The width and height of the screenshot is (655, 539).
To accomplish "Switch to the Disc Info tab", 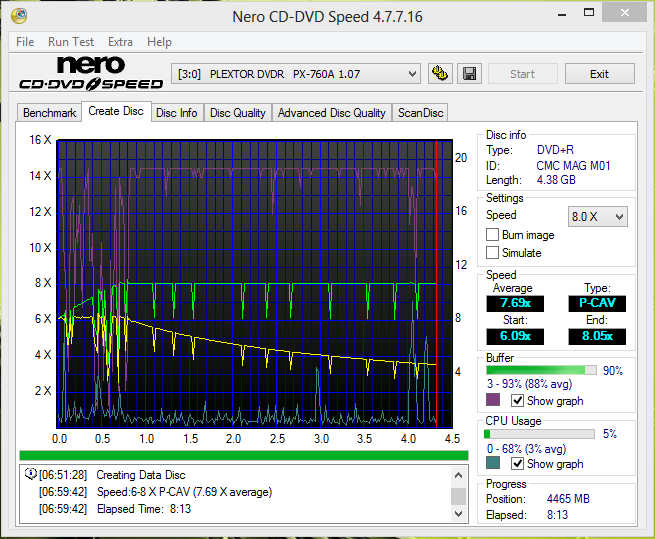I will coord(177,113).
